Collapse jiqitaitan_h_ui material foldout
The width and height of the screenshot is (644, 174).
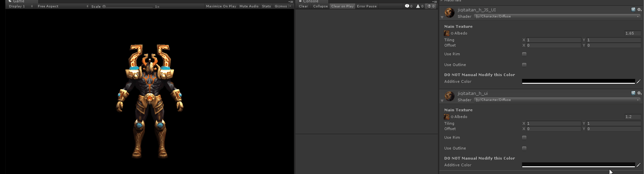[442, 101]
